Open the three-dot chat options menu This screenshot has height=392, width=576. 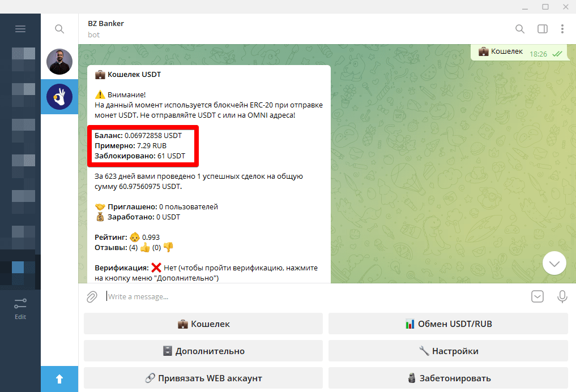562,29
